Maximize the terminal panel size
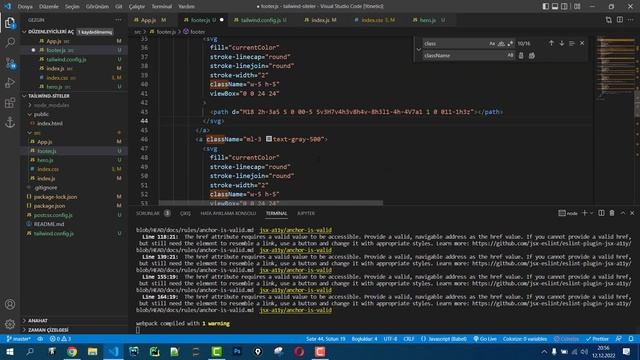Viewport: 640px width, 360px height. pos(623,213)
